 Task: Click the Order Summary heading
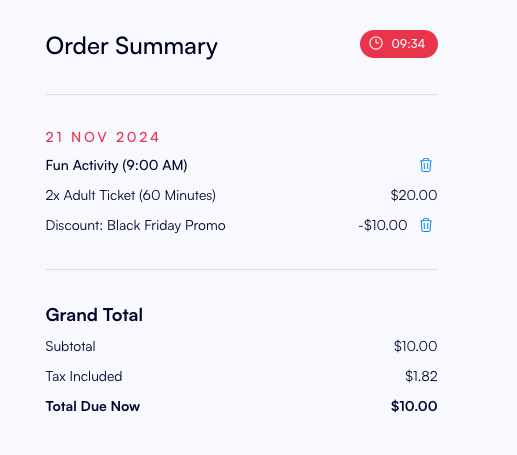[x=131, y=46]
